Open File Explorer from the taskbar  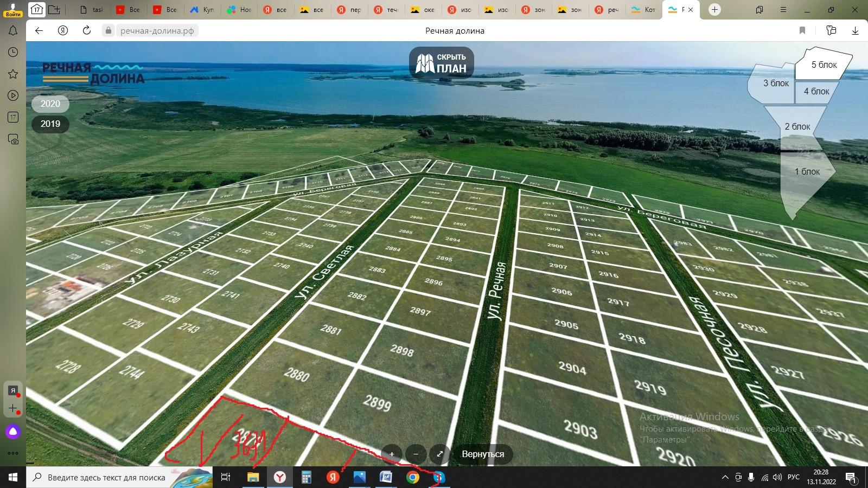coord(253,477)
